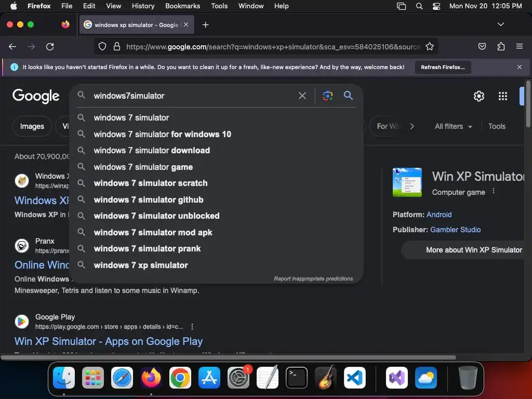Choose 'windows 7 xp simulator' suggestion
Screen dimensions: 532x399
[x=216, y=265]
